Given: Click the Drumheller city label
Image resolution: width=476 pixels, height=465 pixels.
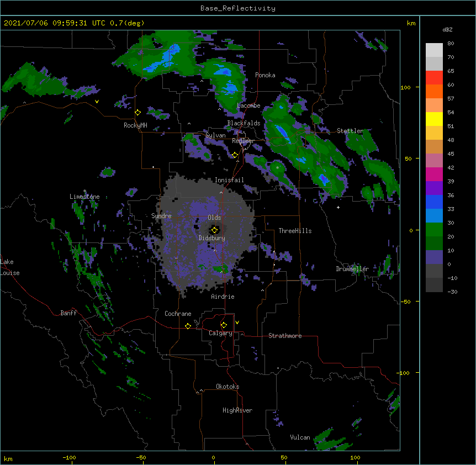Looking at the screenshot, I should [x=352, y=269].
